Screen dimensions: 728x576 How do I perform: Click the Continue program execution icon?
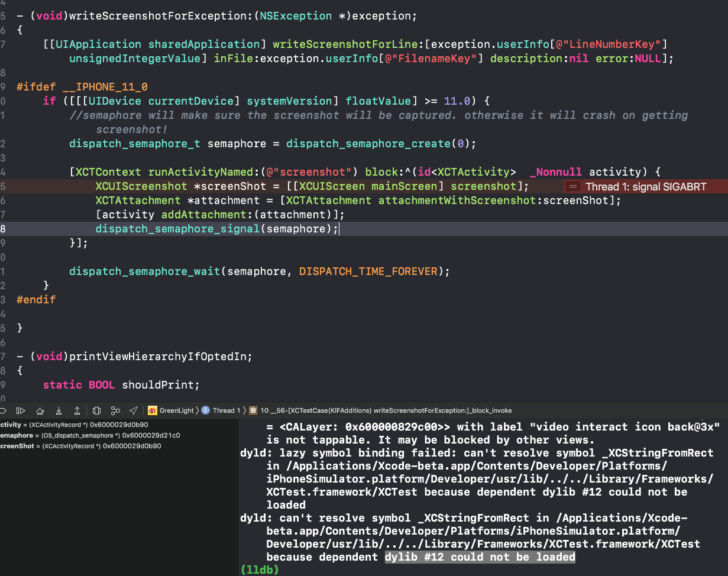20,410
